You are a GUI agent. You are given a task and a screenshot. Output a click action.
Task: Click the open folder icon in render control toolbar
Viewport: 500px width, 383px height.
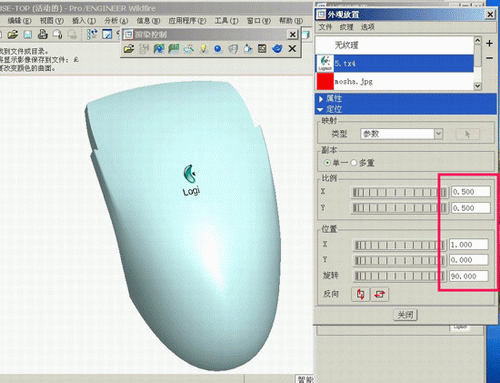tap(129, 49)
